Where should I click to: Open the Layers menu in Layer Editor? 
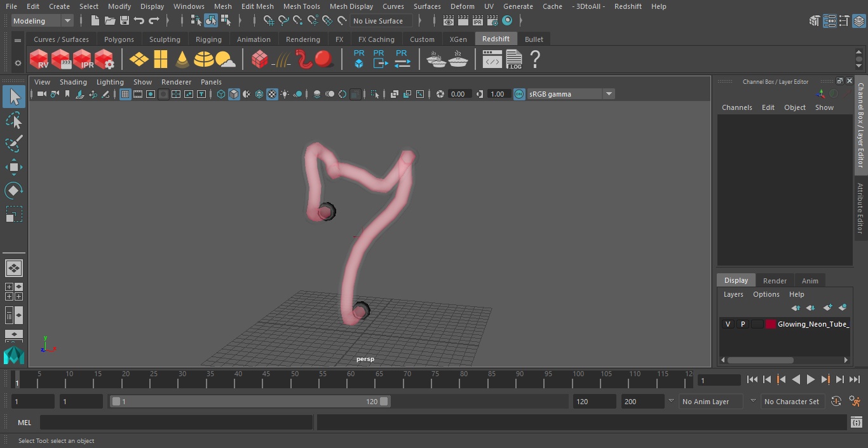pos(733,294)
